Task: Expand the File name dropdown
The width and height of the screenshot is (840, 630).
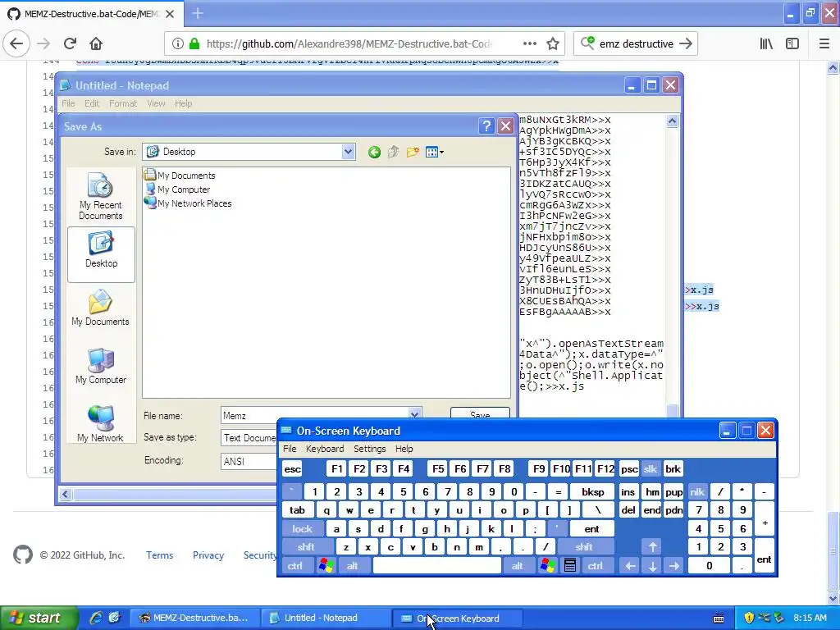Action: click(414, 414)
